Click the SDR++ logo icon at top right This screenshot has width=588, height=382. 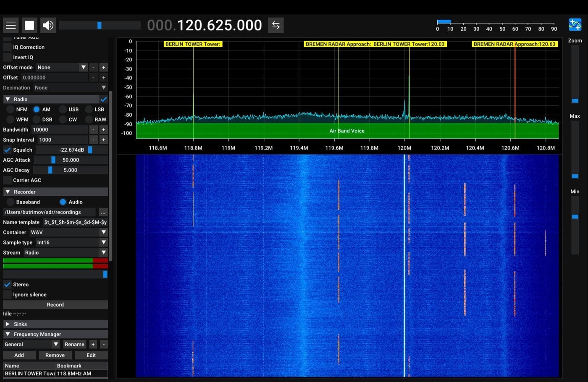pos(575,25)
